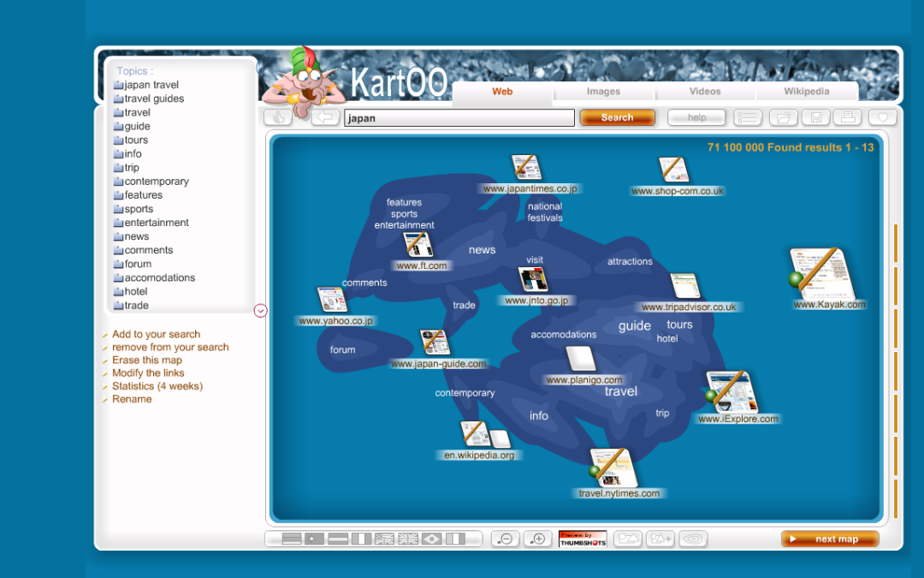Click the Thumbshots preview badge
924x578 pixels.
(x=583, y=539)
